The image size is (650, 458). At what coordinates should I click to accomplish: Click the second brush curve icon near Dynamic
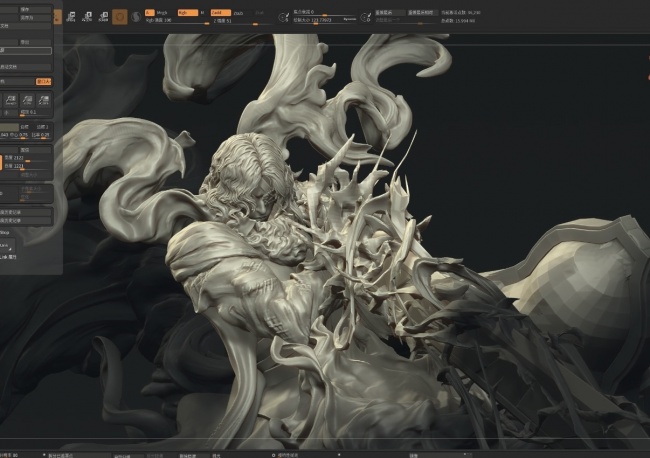(x=366, y=17)
